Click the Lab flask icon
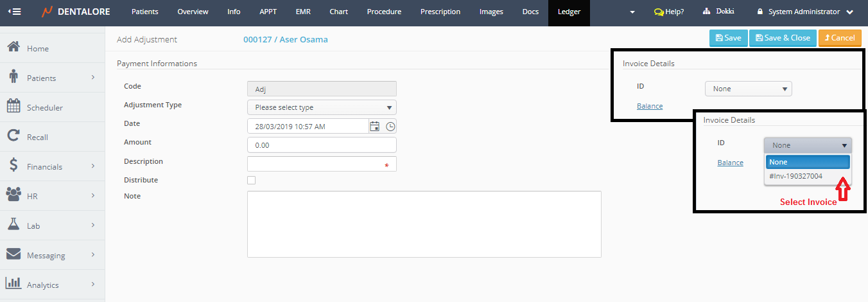The image size is (868, 302). 13,225
